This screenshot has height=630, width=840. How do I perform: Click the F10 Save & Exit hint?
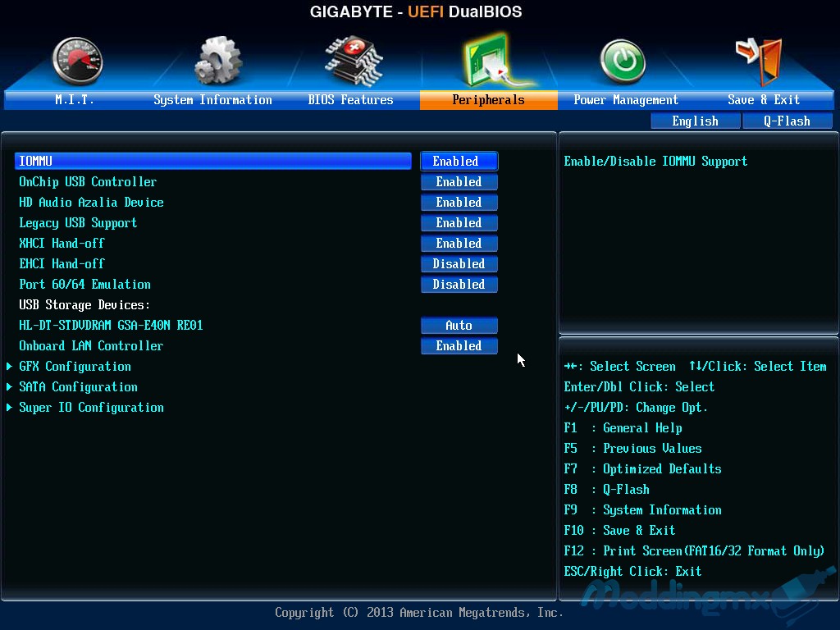619,531
